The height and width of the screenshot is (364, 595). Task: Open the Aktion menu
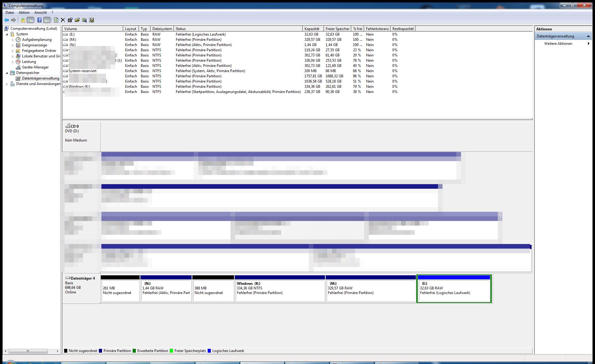24,13
